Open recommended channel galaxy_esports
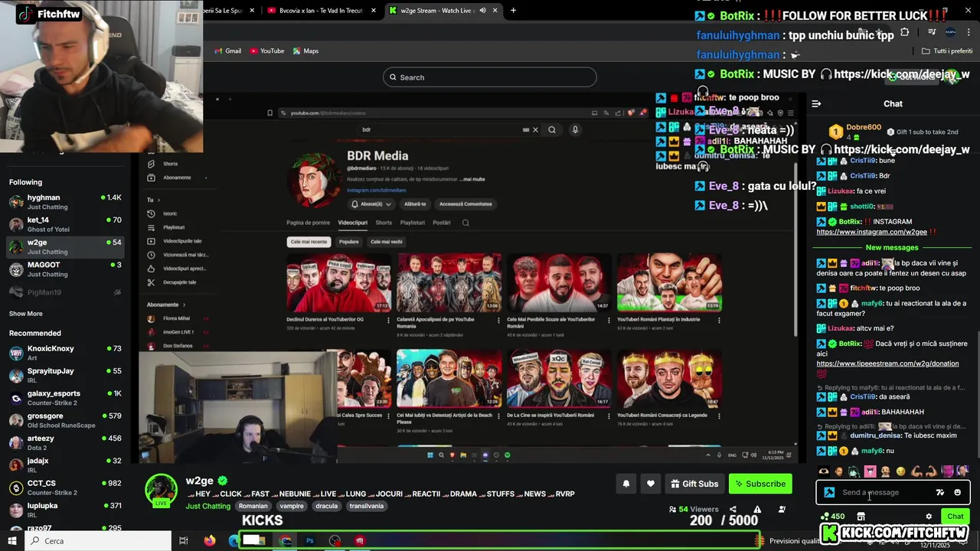 click(65, 397)
